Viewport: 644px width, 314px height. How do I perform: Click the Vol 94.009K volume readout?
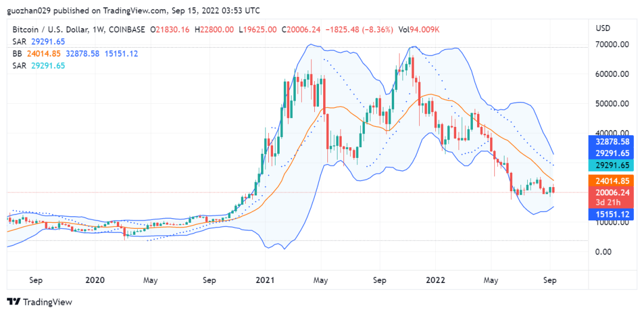tap(419, 29)
